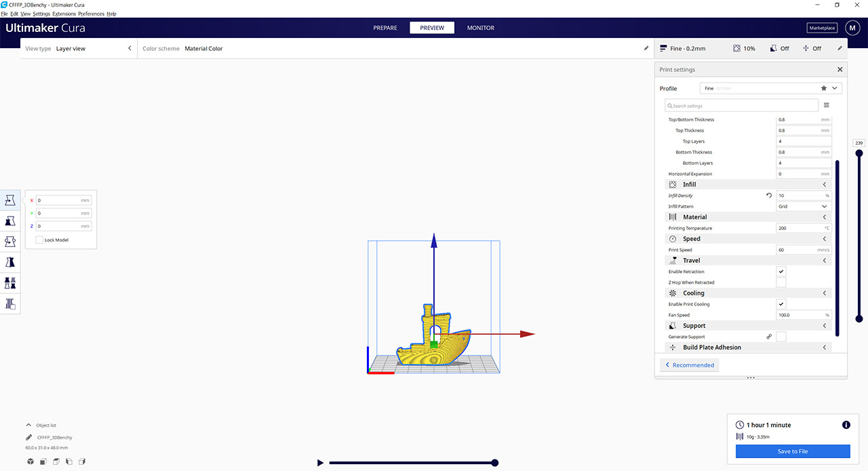Select the Rotate tool icon
Viewport: 868px width, 471px height.
coord(10,242)
